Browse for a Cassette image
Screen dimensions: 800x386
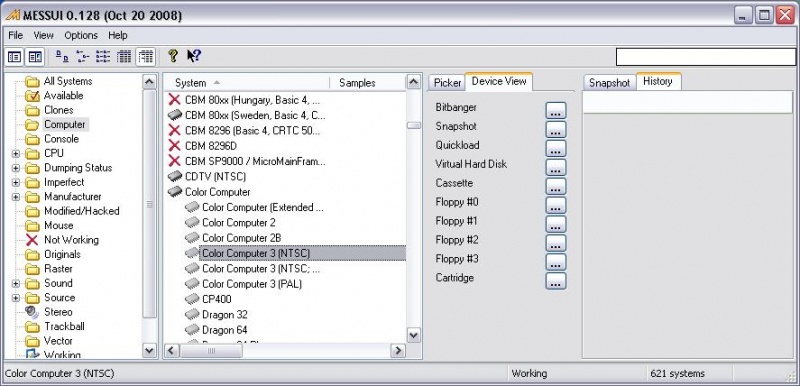coord(556,186)
